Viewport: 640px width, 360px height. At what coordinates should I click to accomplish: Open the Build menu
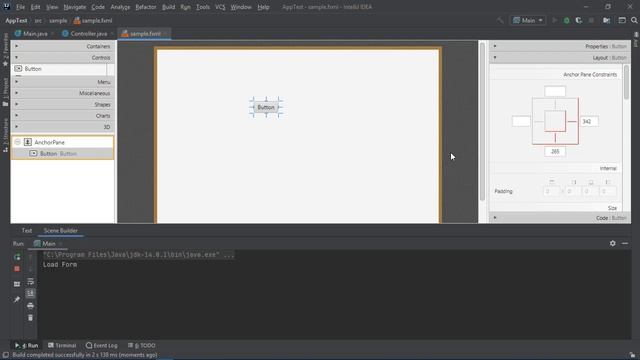168,7
